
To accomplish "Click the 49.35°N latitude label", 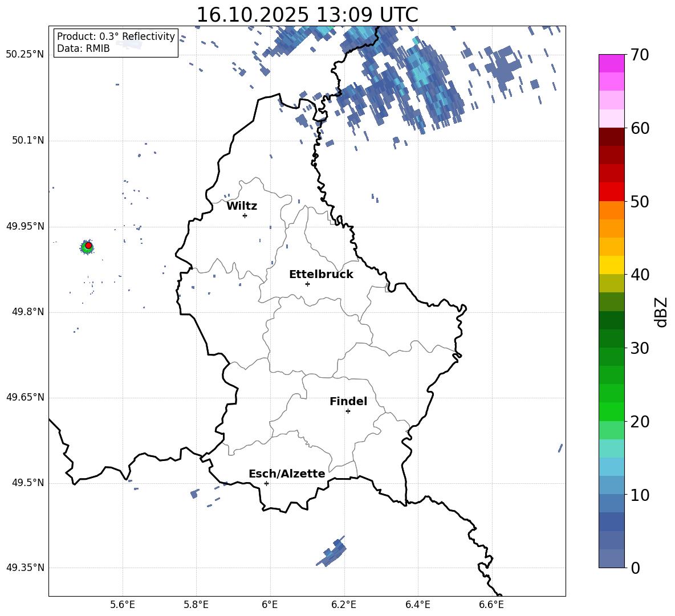I will pos(25,568).
